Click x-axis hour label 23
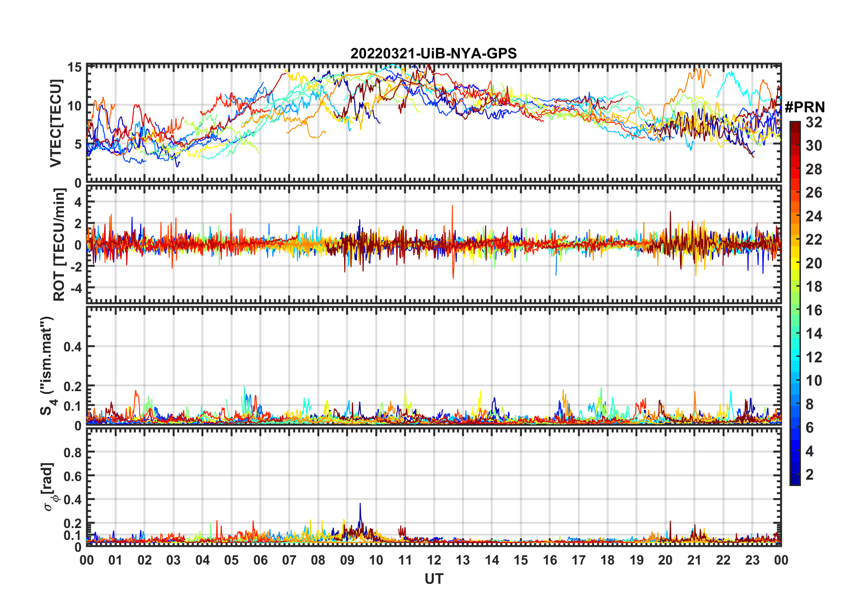Screen dimensions: 868x607 click(x=752, y=560)
